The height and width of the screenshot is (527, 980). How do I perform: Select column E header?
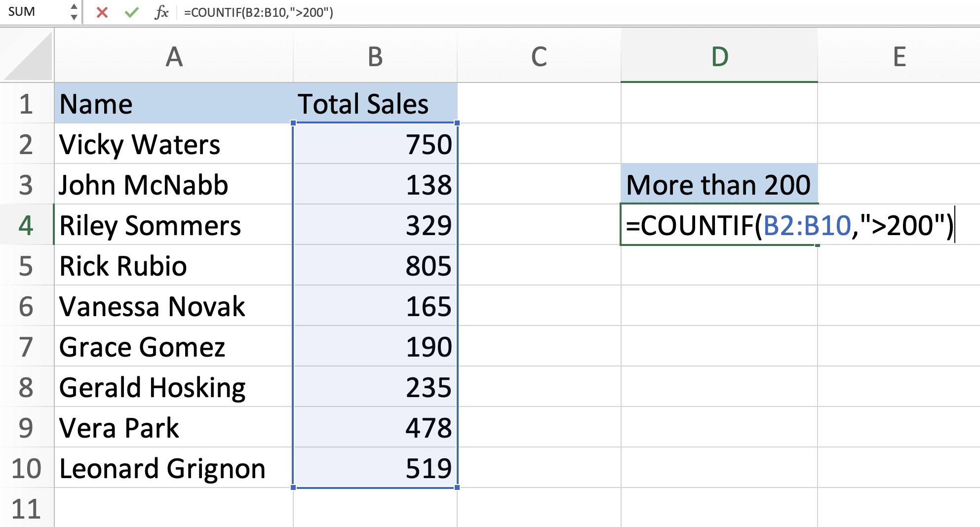click(x=899, y=56)
